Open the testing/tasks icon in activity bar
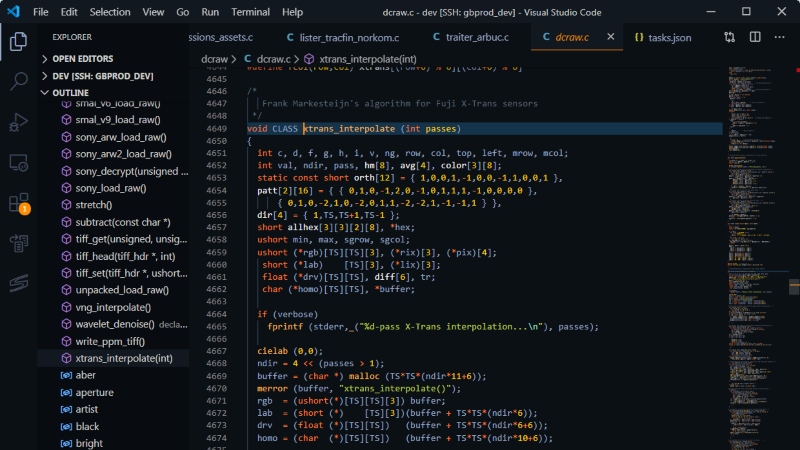The image size is (800, 450). (18, 243)
